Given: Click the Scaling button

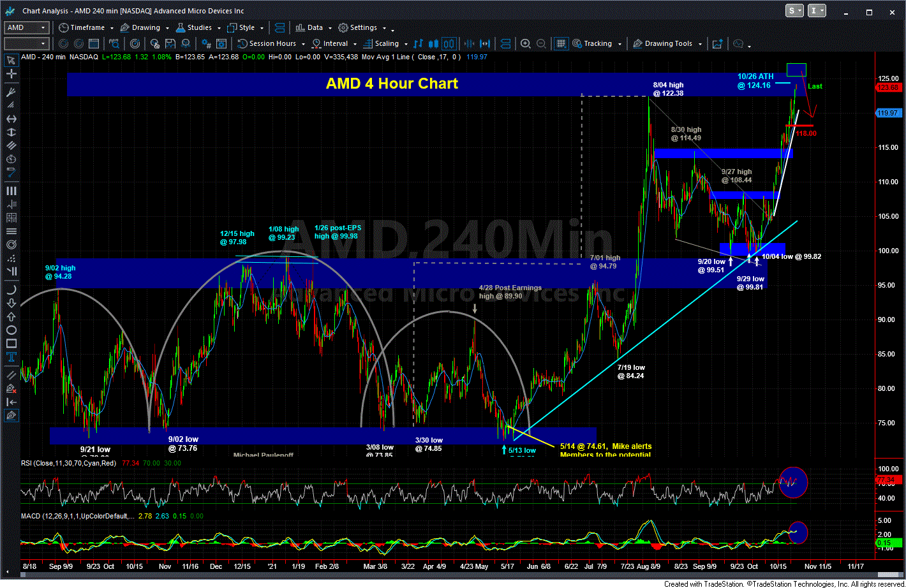Looking at the screenshot, I should [381, 43].
